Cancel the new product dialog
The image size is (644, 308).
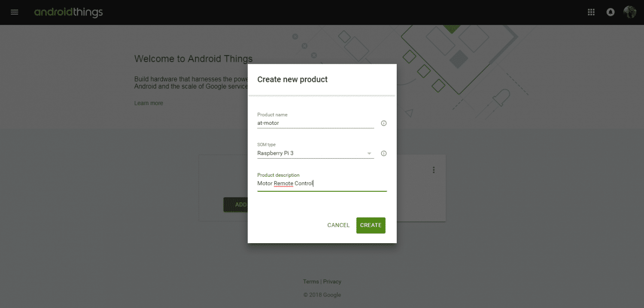(338, 225)
